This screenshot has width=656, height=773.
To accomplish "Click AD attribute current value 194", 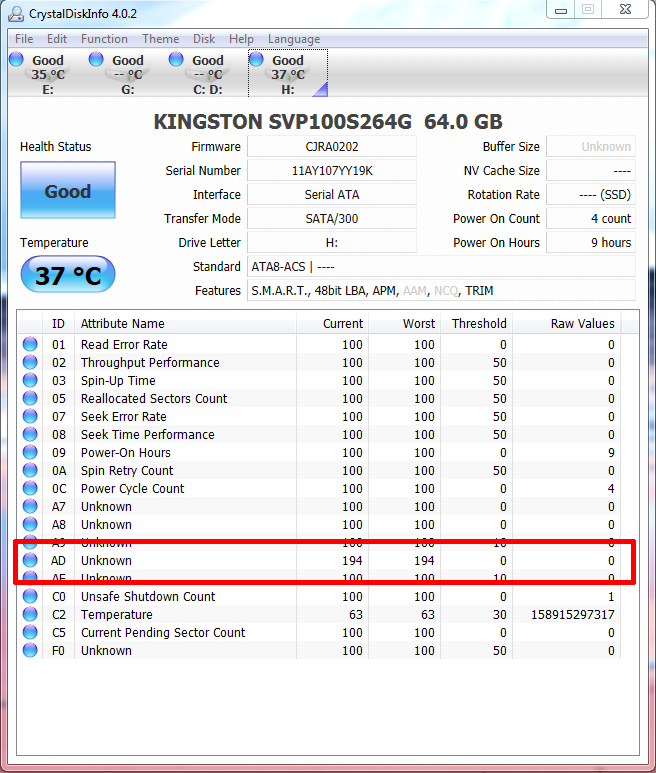I will [352, 561].
